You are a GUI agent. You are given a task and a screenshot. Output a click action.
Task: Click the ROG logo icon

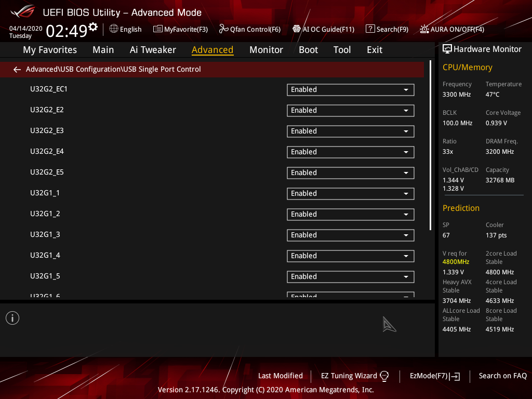tap(22, 11)
